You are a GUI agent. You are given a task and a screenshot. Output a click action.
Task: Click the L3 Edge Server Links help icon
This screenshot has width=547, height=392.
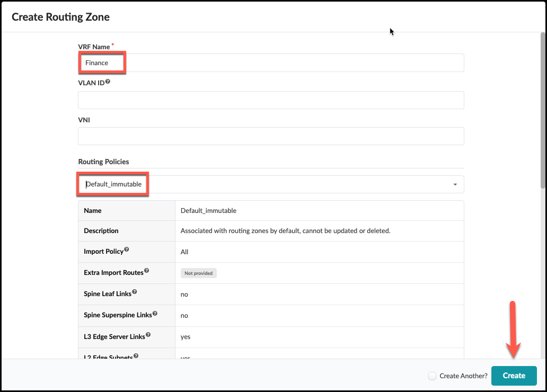pos(148,335)
